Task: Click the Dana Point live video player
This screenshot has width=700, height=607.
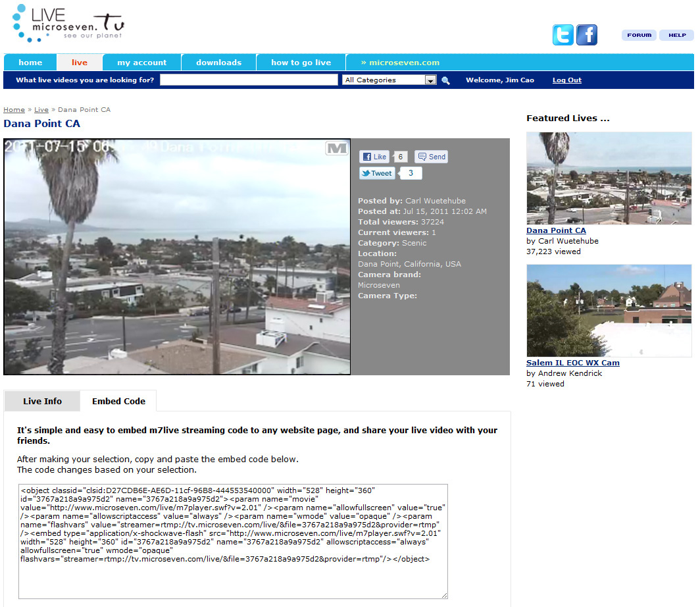Action: coord(177,257)
